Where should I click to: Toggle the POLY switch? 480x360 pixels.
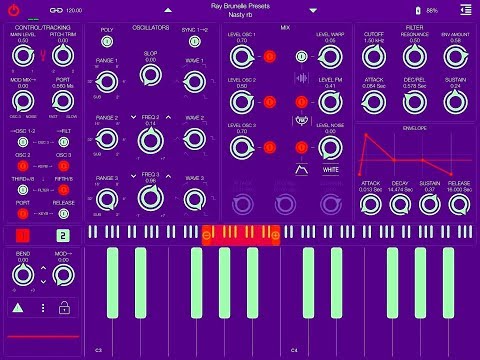(x=107, y=42)
